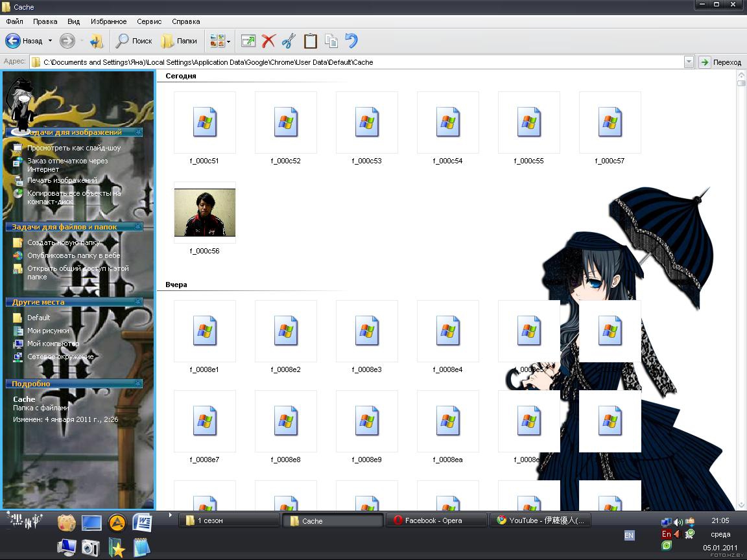The height and width of the screenshot is (560, 747).
Task: Select file f_0008e4
Action: pyautogui.click(x=448, y=337)
